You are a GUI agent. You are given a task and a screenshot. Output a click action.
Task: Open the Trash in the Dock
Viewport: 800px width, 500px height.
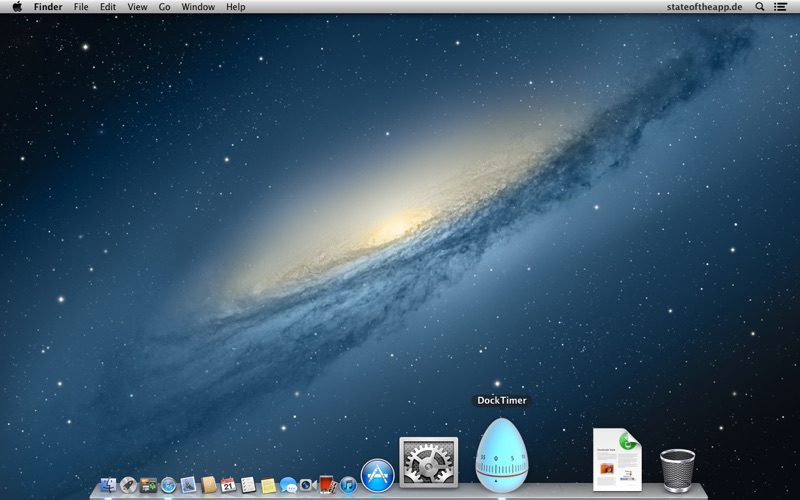(x=677, y=469)
